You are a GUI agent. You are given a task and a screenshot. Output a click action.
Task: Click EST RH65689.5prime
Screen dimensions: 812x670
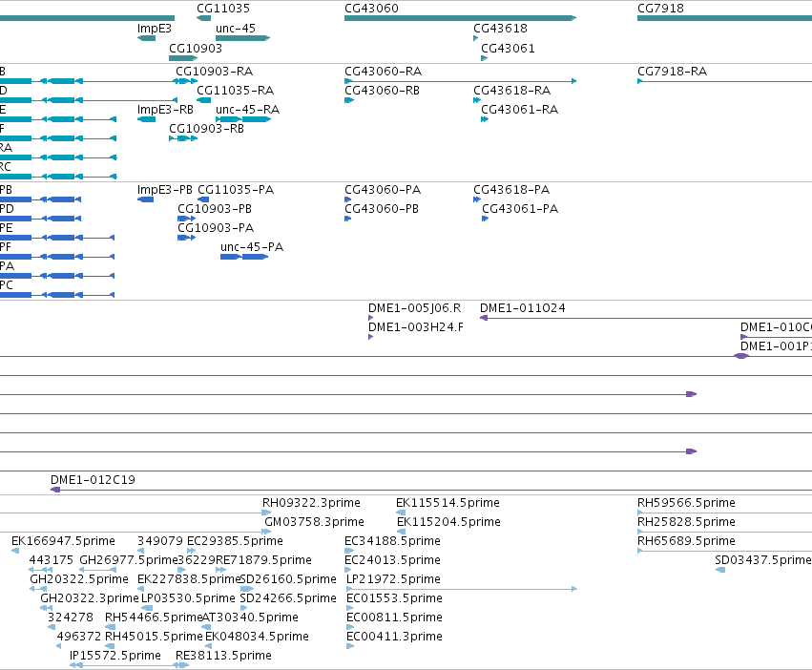tap(686, 541)
